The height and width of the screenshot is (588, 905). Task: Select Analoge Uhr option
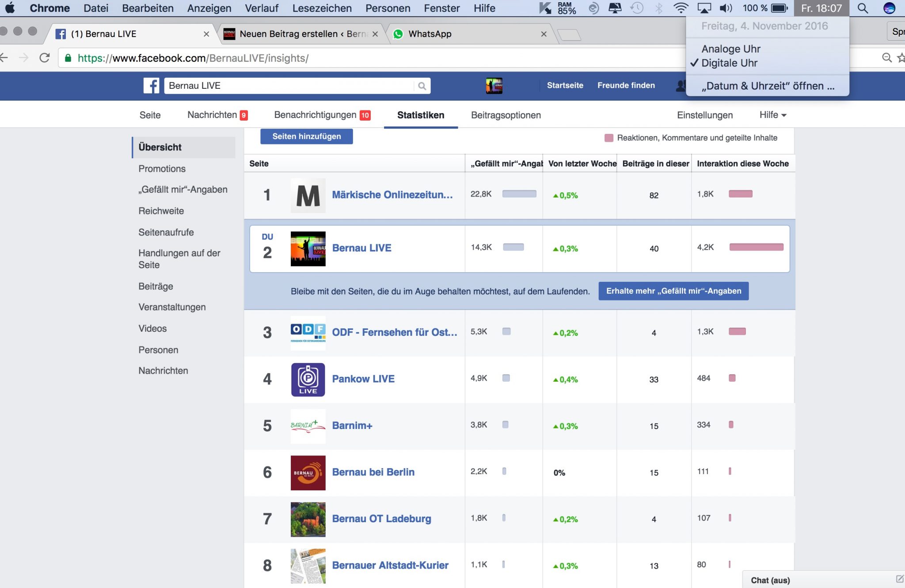coord(731,49)
